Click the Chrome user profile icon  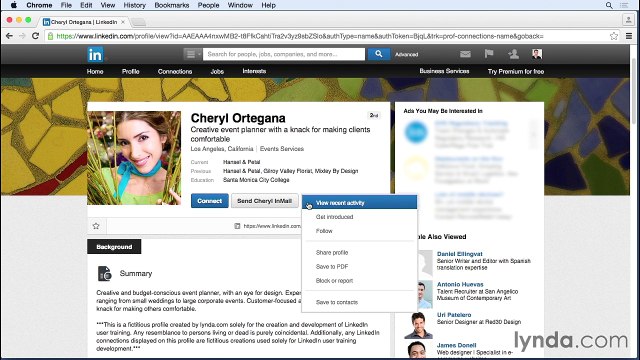pyautogui.click(x=628, y=20)
